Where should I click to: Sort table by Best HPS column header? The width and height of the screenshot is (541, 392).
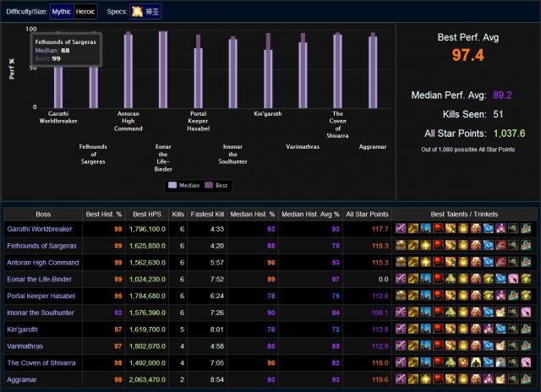[x=146, y=214]
